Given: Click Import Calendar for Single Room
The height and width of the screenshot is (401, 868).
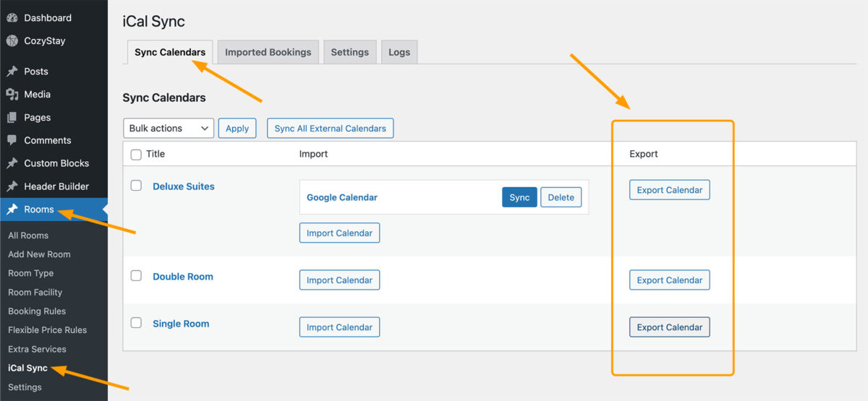Looking at the screenshot, I should pyautogui.click(x=339, y=327).
